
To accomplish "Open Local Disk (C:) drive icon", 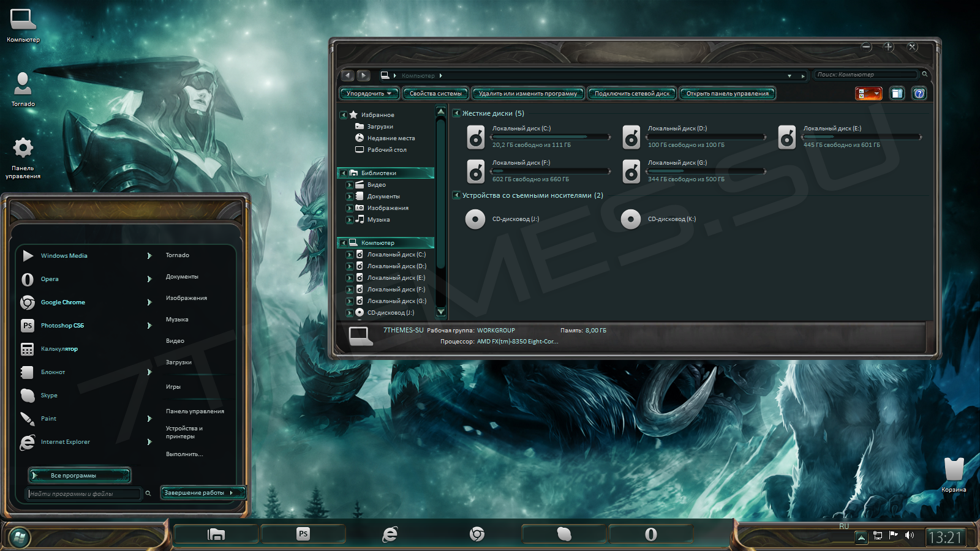I will (476, 137).
